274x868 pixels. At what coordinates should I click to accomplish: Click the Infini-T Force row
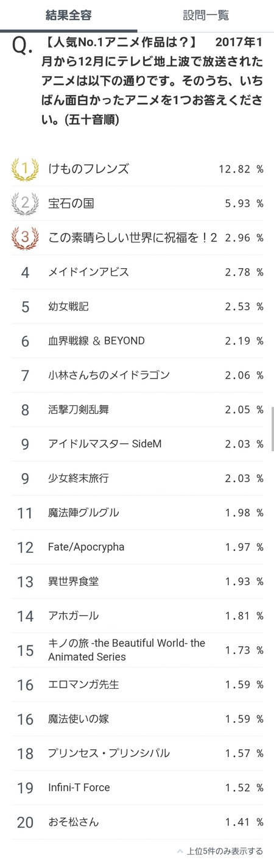point(137,788)
